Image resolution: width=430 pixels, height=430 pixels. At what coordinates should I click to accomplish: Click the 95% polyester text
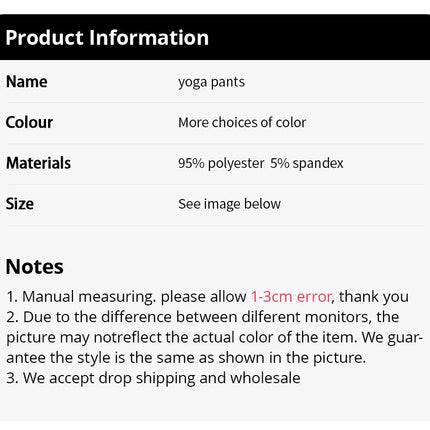(x=221, y=163)
